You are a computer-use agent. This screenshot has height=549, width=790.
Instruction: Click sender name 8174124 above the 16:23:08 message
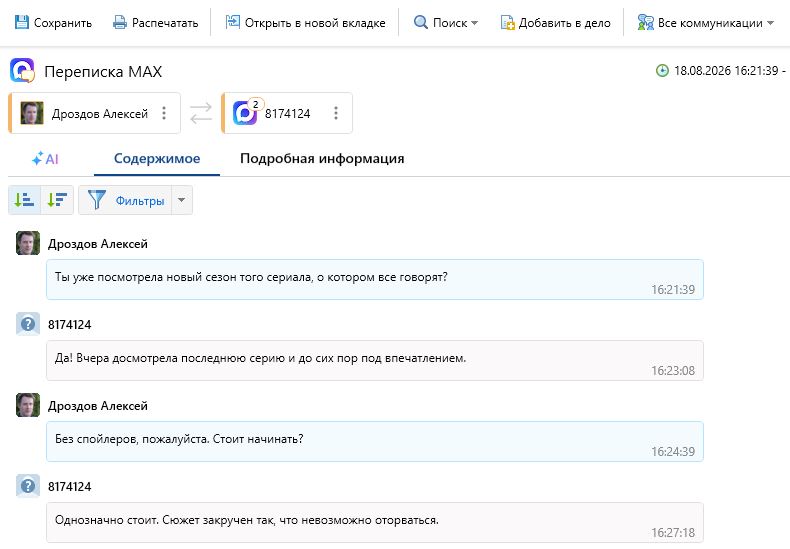pyautogui.click(x=70, y=325)
